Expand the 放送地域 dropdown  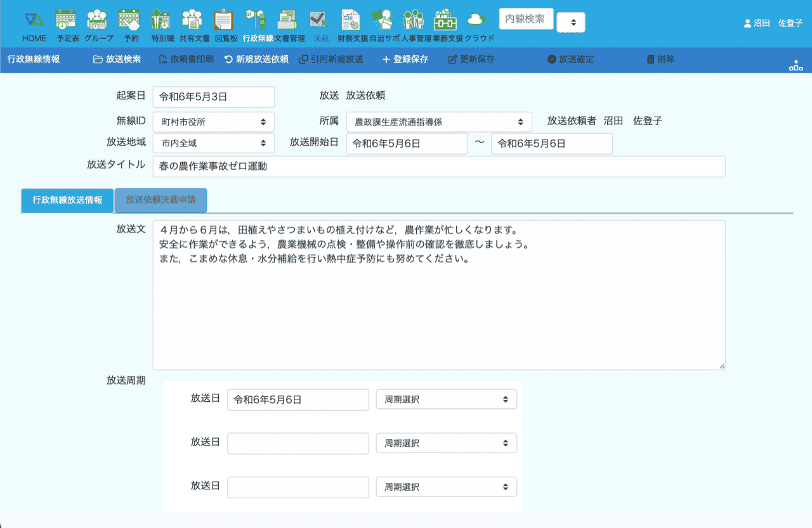213,143
